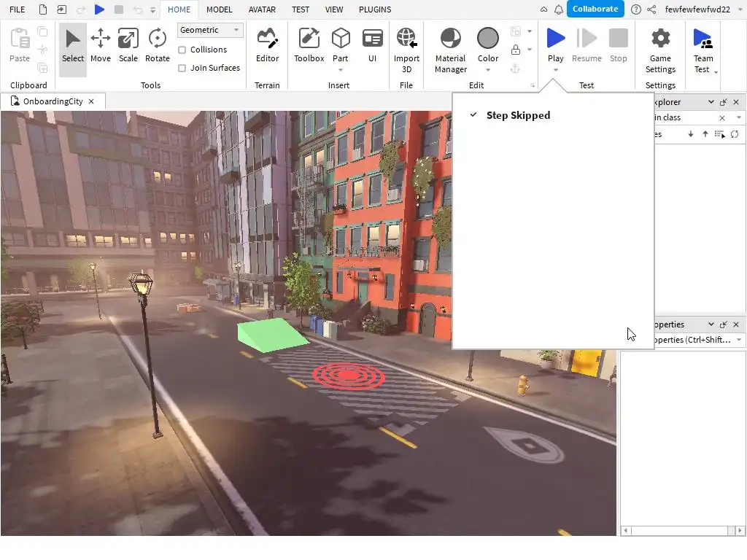Open the username account dropdown
This screenshot has width=747, height=560.
pos(740,9)
